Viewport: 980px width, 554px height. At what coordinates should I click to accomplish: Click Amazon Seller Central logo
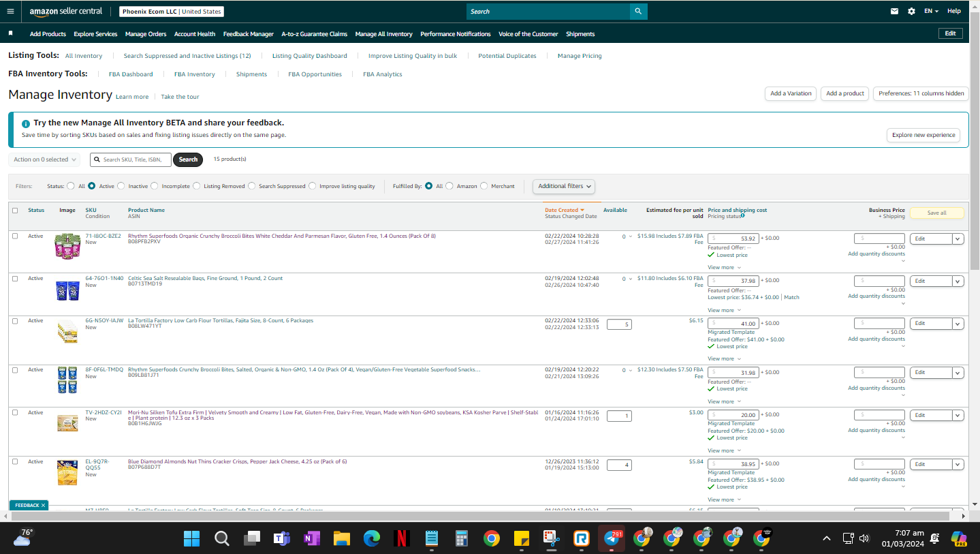pos(65,12)
